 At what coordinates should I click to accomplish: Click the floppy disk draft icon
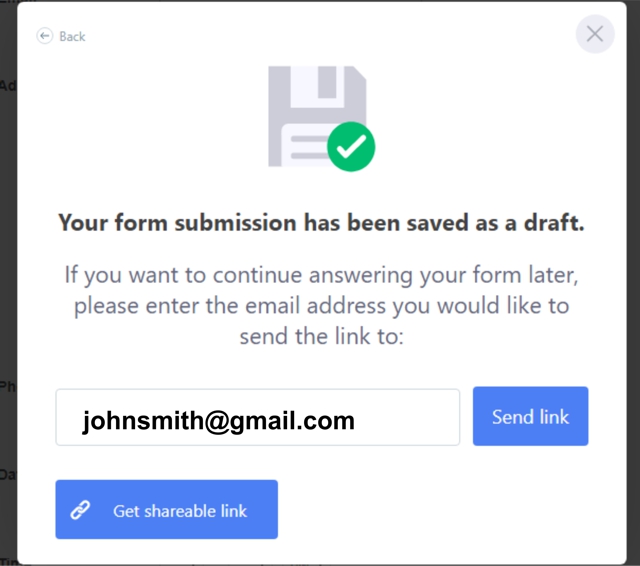(310, 110)
